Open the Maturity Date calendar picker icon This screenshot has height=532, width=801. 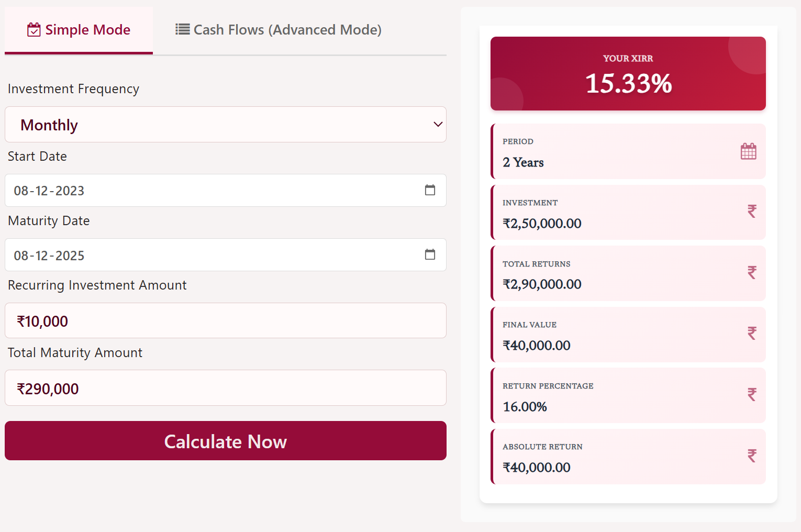pos(430,254)
